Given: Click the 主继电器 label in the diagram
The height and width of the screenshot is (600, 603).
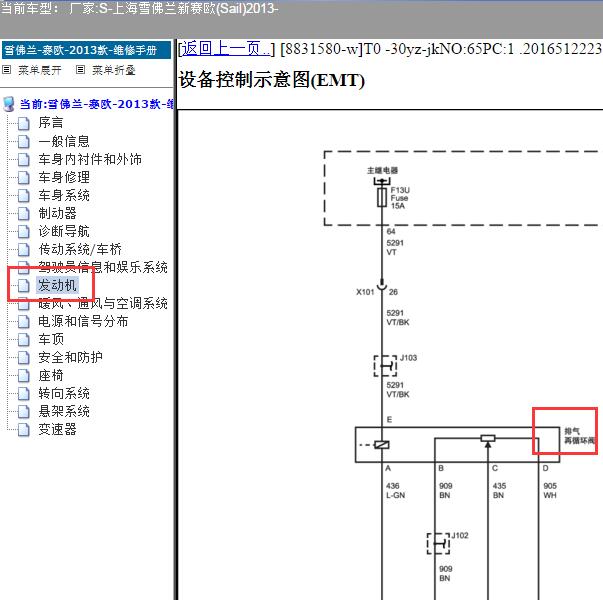Looking at the screenshot, I should (x=382, y=170).
